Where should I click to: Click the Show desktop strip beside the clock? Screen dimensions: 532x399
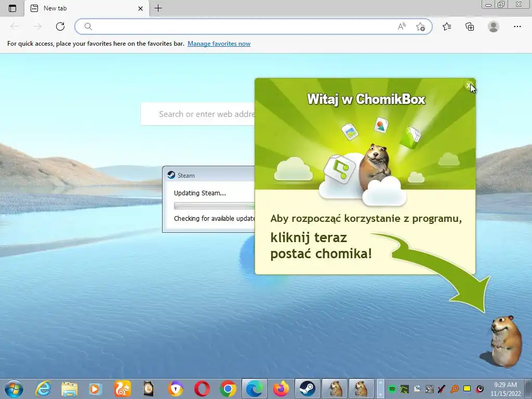coord(528,389)
